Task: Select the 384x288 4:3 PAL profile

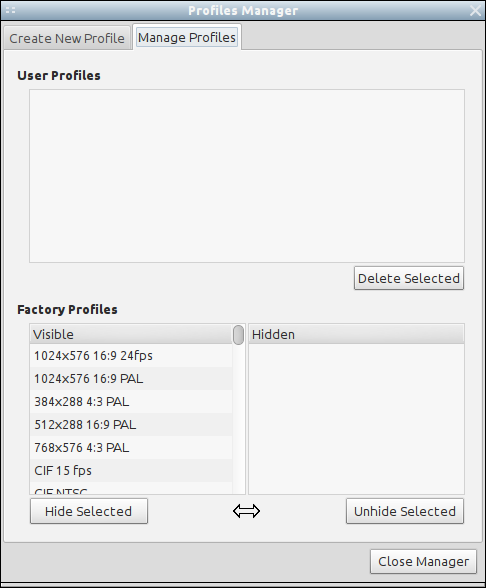Action: pos(131,402)
